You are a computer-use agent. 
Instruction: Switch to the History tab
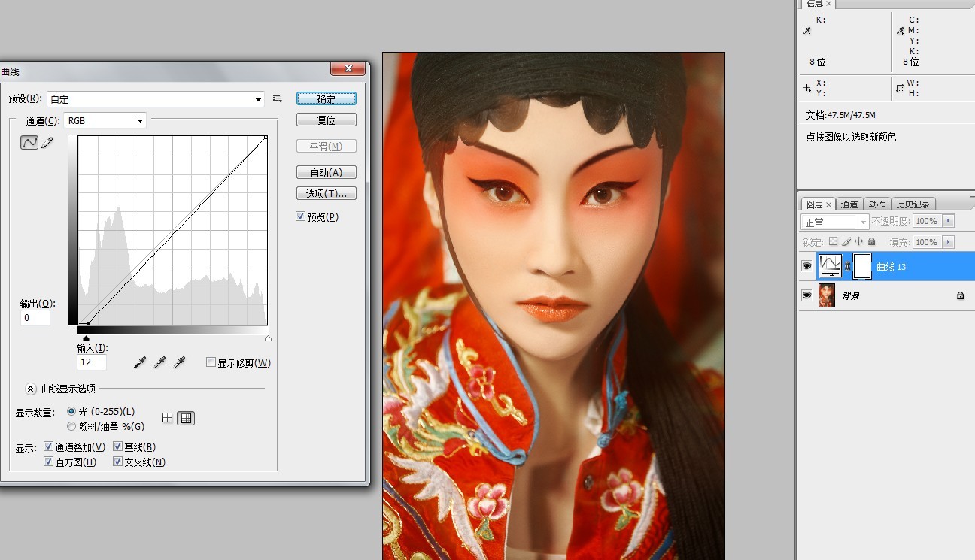pos(913,204)
